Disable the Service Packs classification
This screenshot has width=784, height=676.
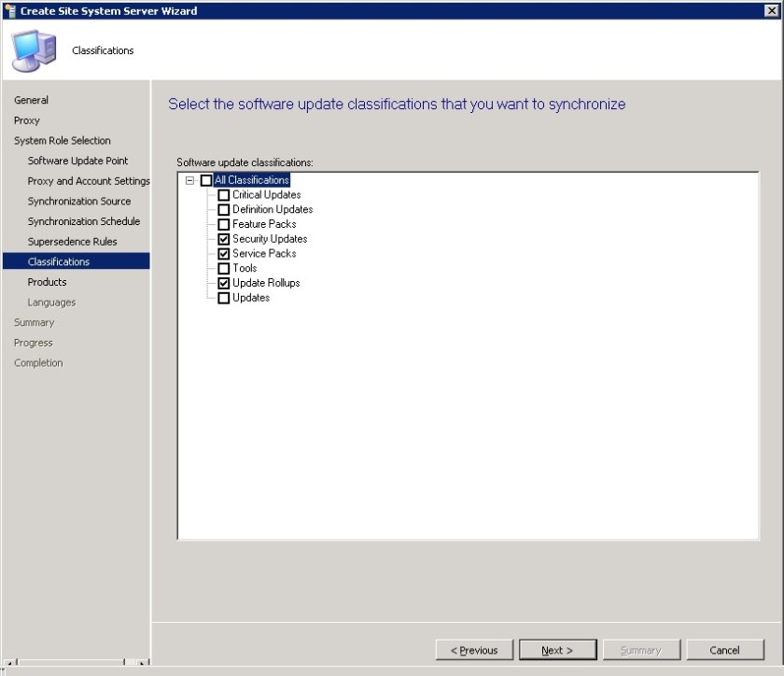[x=223, y=253]
